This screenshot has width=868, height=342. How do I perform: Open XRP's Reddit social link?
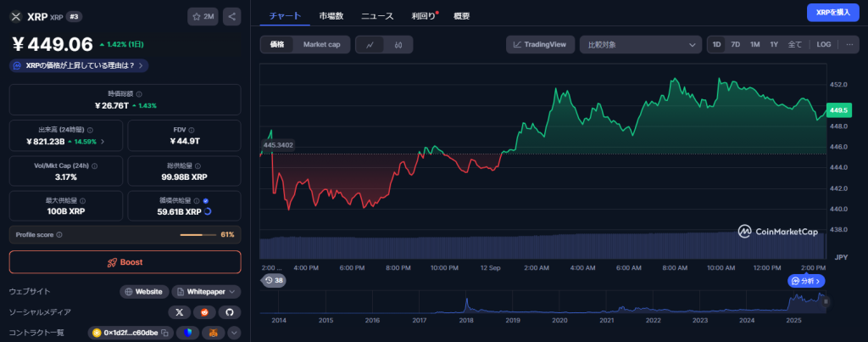click(x=204, y=312)
